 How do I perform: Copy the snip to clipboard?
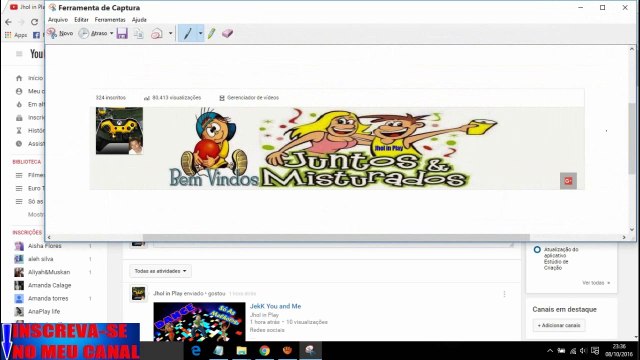click(139, 33)
